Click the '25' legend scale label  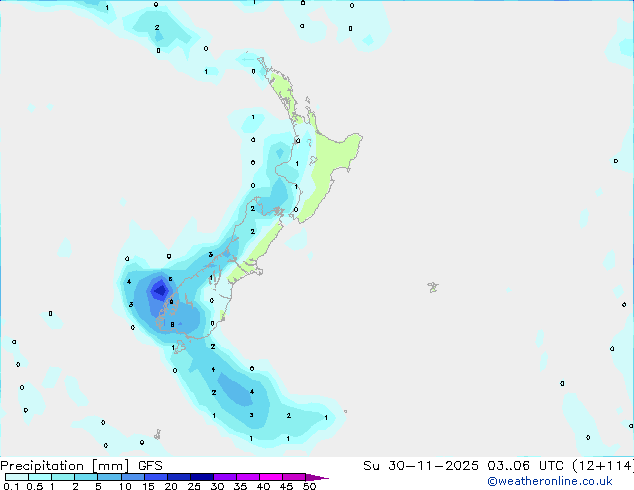click(x=194, y=486)
